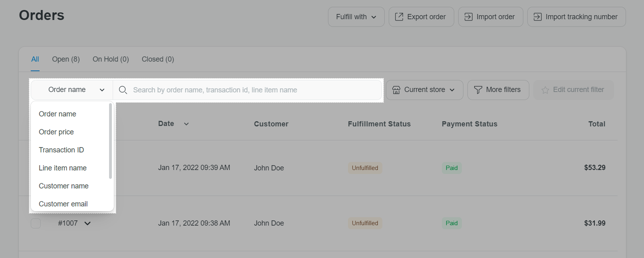Open the Fulfill with dropdown

tap(356, 17)
